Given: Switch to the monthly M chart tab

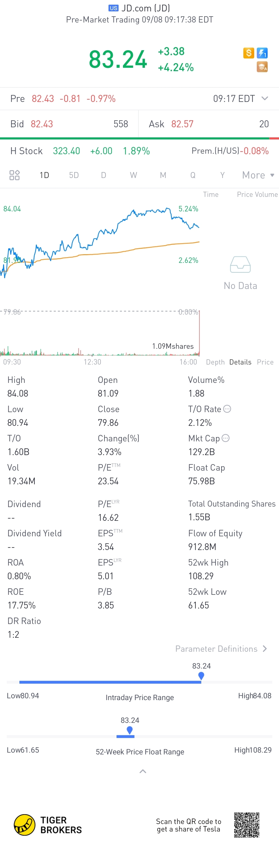Looking at the screenshot, I should pos(163,175).
